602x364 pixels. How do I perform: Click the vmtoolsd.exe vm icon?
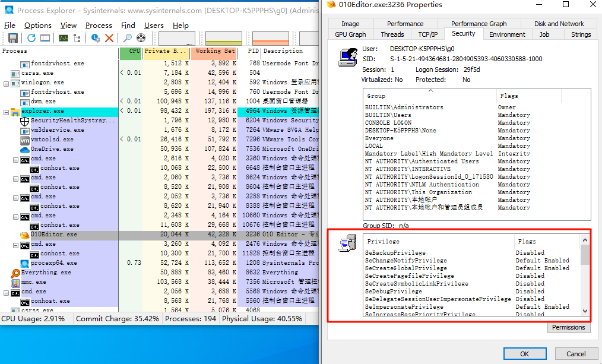[24, 140]
